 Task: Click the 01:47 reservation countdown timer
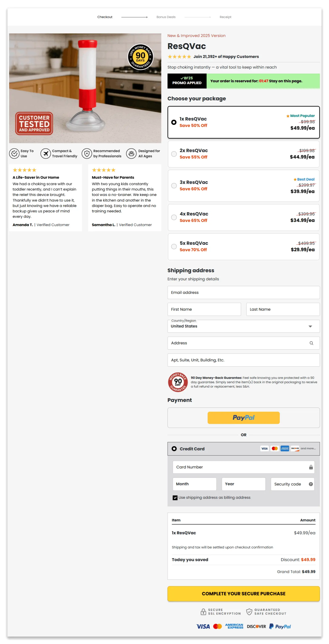263,81
